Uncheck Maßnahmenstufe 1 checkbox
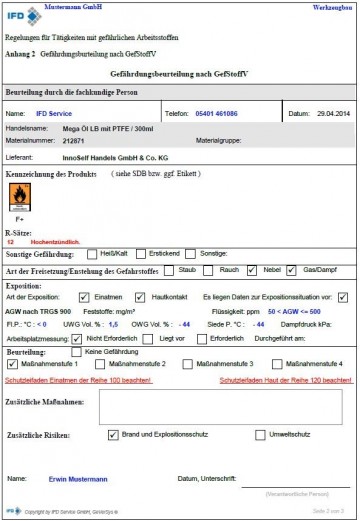Viewport: 360px width, 521px height. (x=12, y=364)
